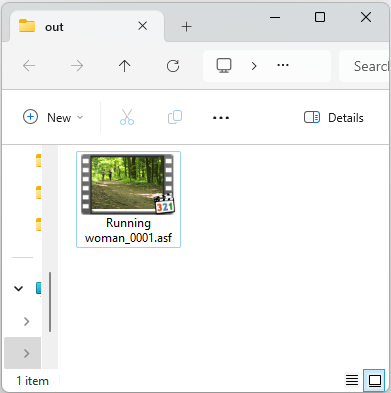The height and width of the screenshot is (393, 391).
Task: Expand the highlighted navigation tree item
Action: (27, 353)
